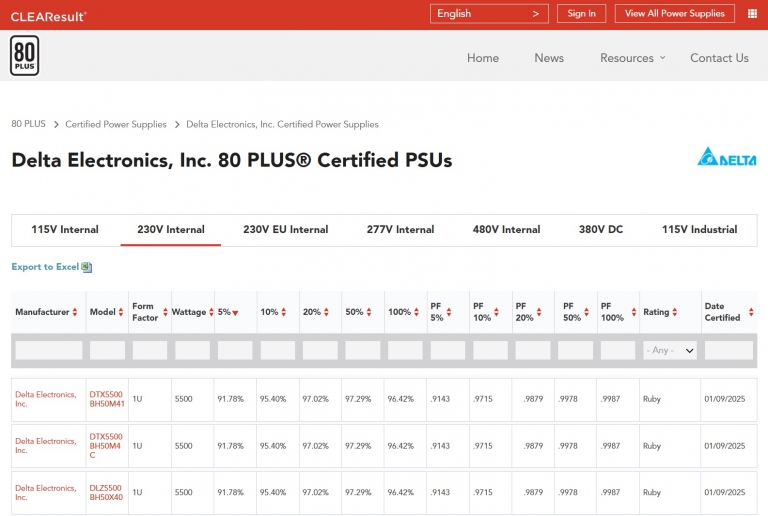Click Export to Excel link

coord(45,267)
